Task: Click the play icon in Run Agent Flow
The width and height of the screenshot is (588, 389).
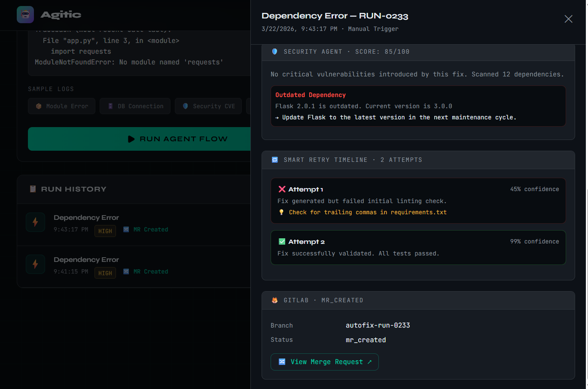Action: pyautogui.click(x=131, y=139)
